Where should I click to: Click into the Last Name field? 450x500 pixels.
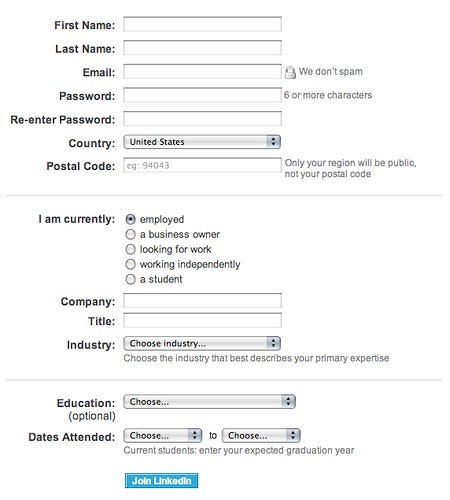(x=202, y=48)
